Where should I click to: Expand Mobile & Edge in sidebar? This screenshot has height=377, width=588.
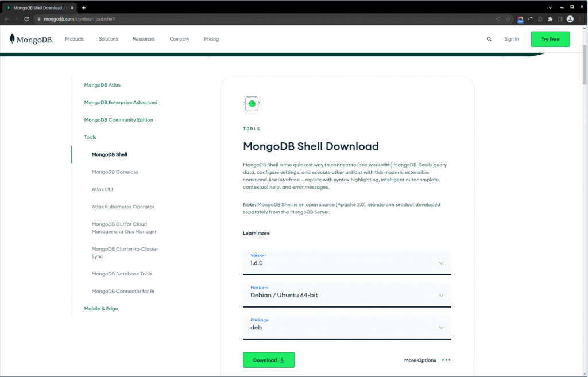click(101, 308)
